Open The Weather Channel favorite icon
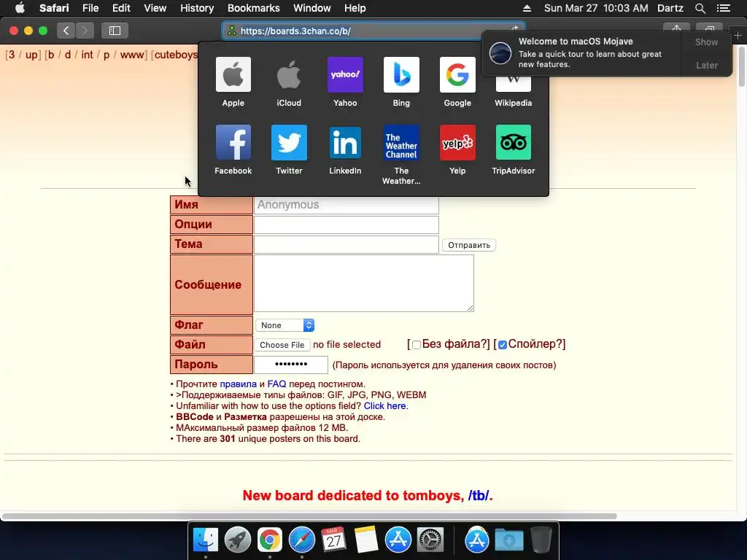Screen dimensions: 747x560 (401, 142)
